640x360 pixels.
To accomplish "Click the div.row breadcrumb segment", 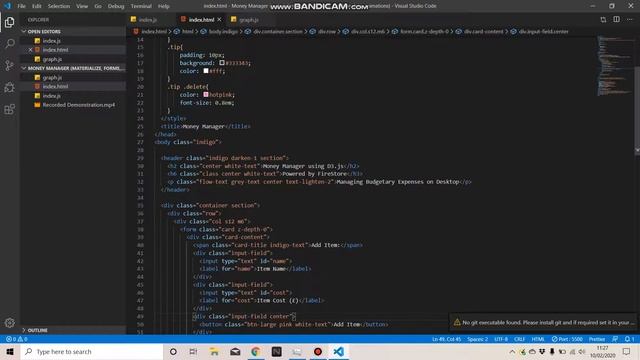I will (327, 31).
